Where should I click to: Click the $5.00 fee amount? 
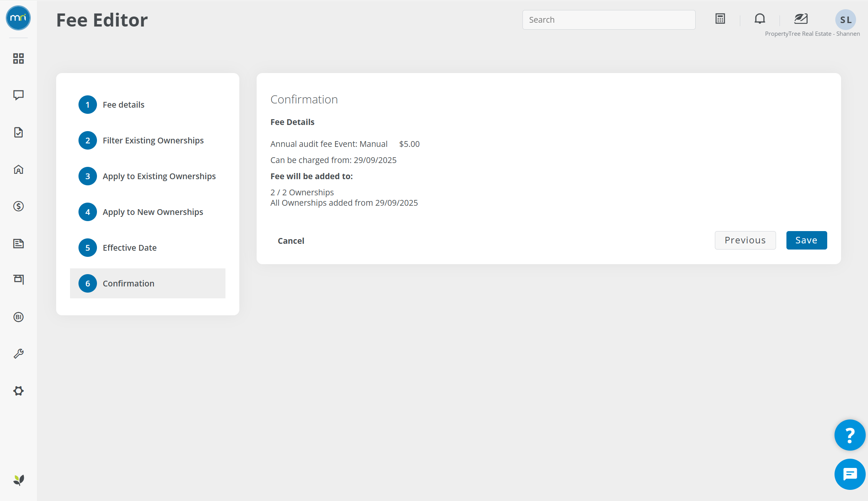pyautogui.click(x=409, y=144)
